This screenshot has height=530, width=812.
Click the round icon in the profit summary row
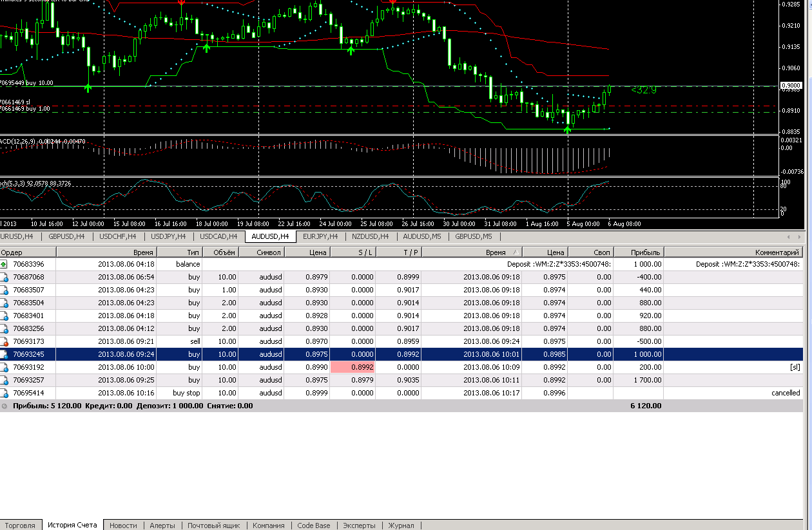pos(5,406)
